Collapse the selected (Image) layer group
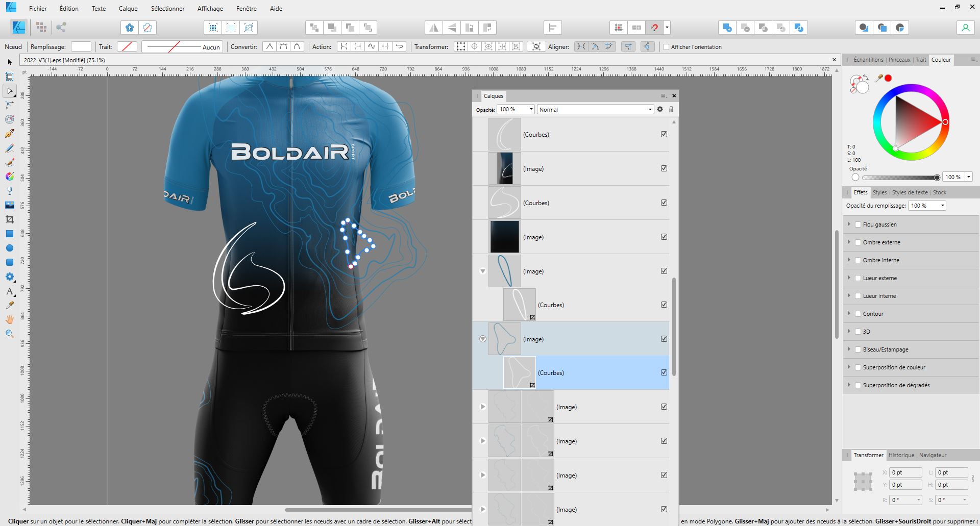Screen dimensions: 980x526 (483, 339)
